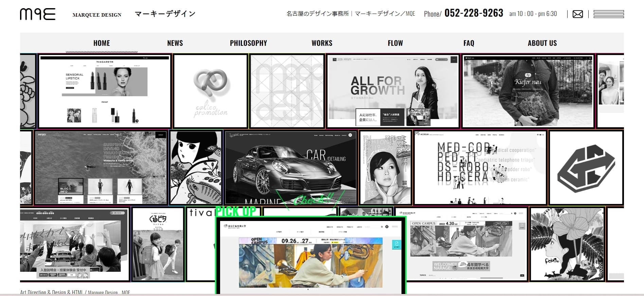This screenshot has height=296, width=644.
Task: Open the Kiefer neu project thumbnail
Action: pyautogui.click(x=527, y=91)
